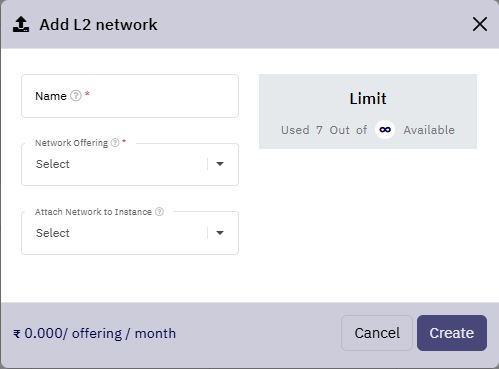
Task: Click the Cancel button
Action: pyautogui.click(x=377, y=333)
